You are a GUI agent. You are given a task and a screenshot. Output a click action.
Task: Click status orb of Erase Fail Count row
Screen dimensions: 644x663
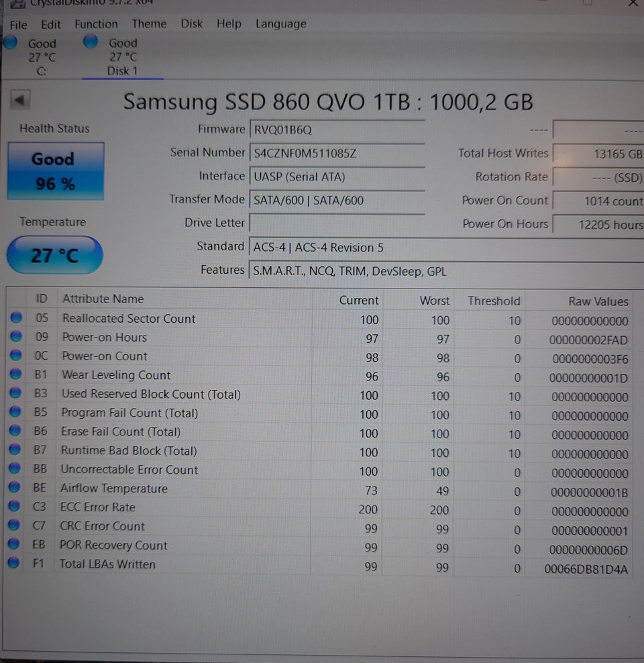(x=15, y=430)
